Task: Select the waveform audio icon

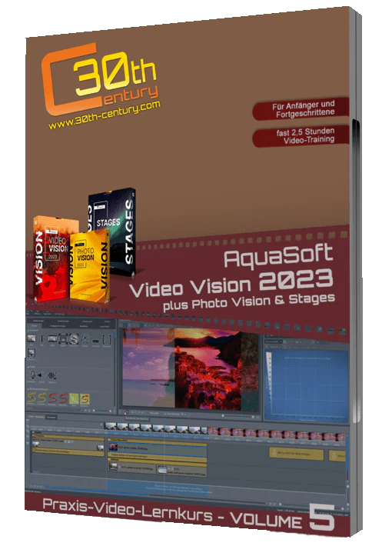Action: [51, 375]
